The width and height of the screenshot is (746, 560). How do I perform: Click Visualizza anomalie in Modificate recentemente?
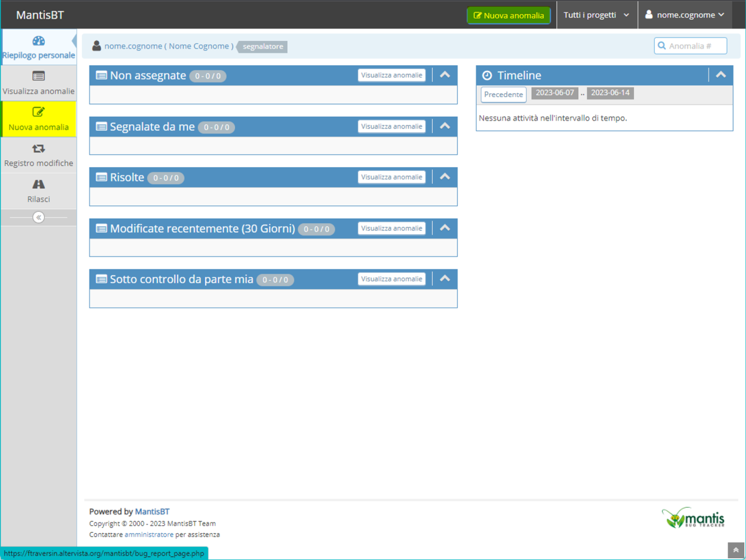pyautogui.click(x=392, y=228)
